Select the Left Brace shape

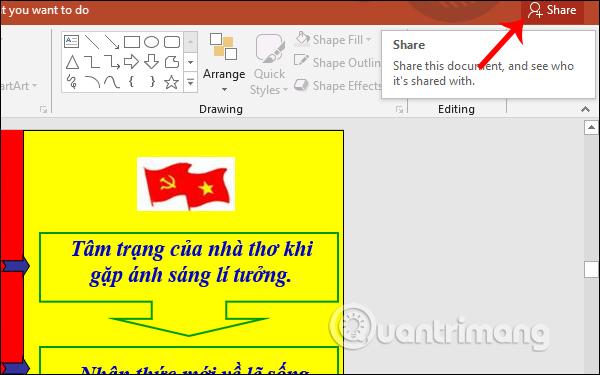click(132, 82)
